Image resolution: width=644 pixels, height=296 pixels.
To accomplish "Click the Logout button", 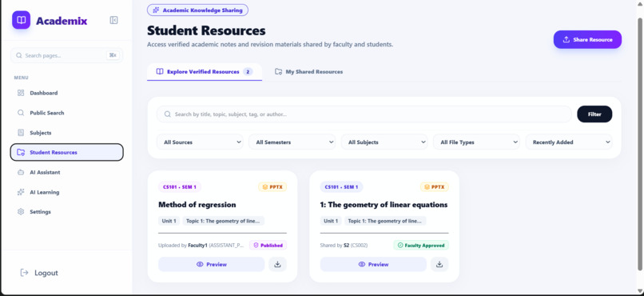I will 39,273.
